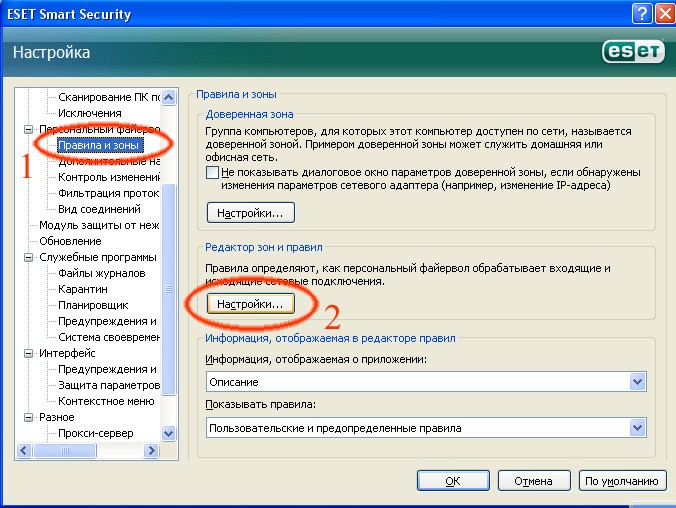
Task: Select 'Исключения' tree item
Action: point(90,113)
